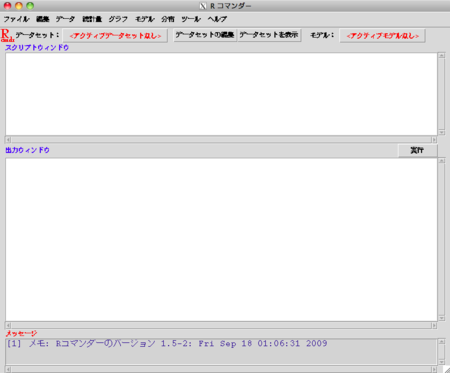Image resolution: width=450 pixels, height=373 pixels.
Task: Click output window scroll down arrow
Action: [x=442, y=318]
